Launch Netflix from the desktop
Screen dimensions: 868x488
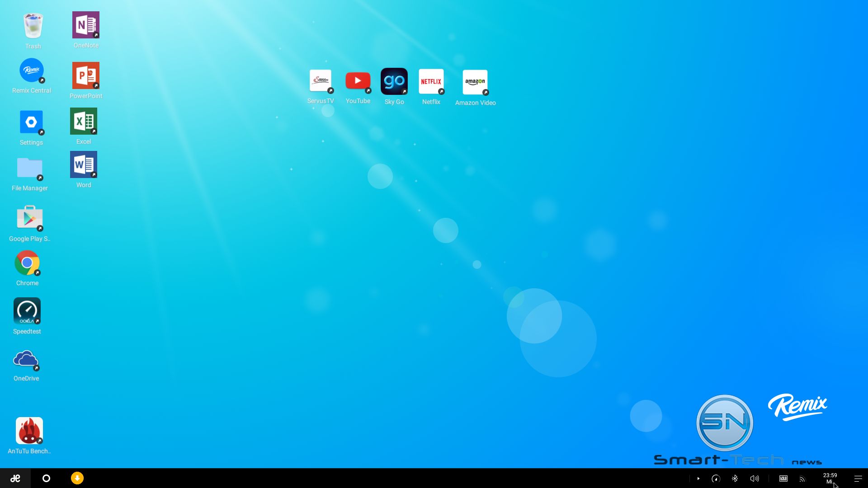pyautogui.click(x=431, y=82)
